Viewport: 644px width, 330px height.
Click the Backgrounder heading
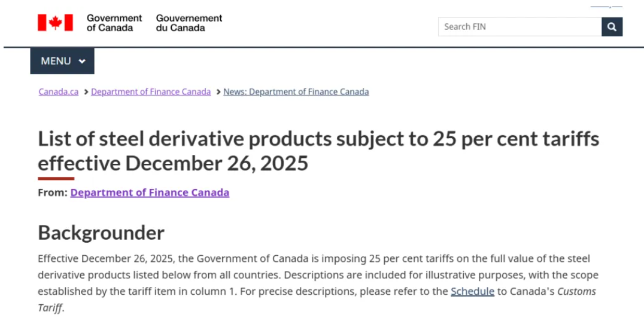101,233
